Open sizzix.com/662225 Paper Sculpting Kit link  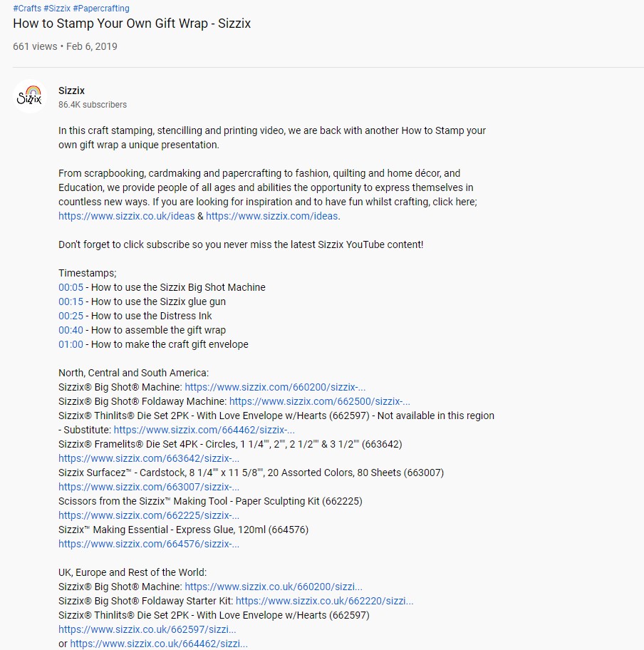click(149, 516)
